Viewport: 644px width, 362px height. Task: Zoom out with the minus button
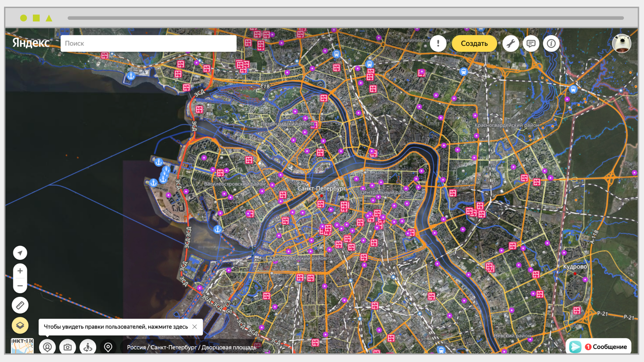click(20, 286)
